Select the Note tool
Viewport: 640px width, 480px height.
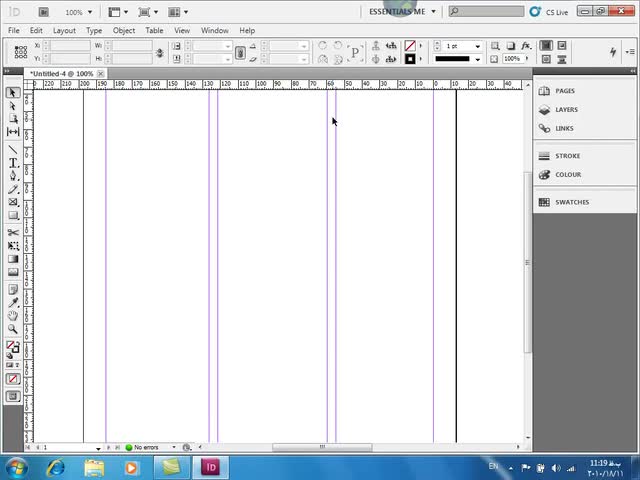tap(13, 290)
